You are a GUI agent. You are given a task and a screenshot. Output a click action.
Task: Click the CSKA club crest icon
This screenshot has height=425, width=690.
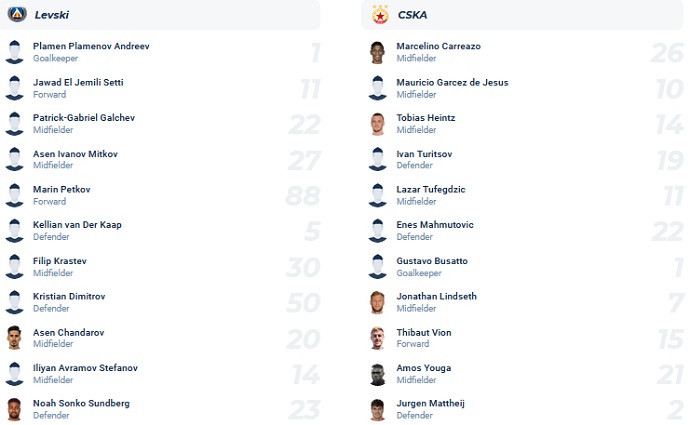(x=380, y=15)
